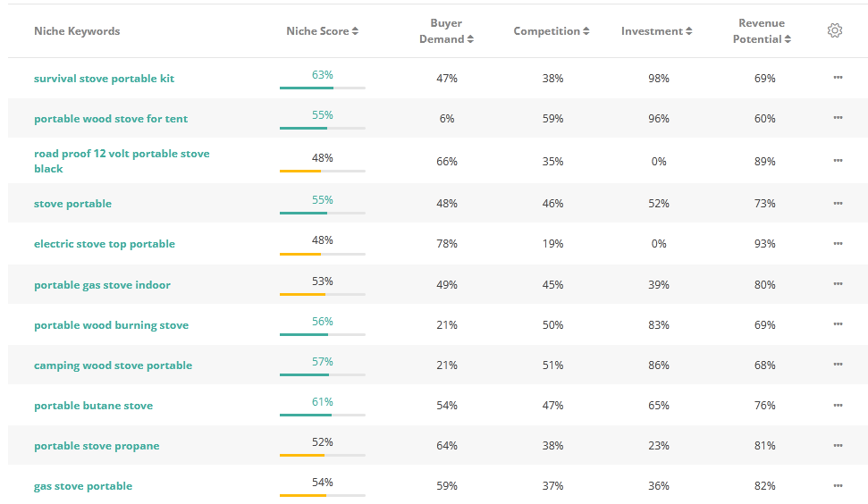Viewport: 868px width, 504px height.
Task: Open more options for electric stove top portable
Action: point(838,243)
